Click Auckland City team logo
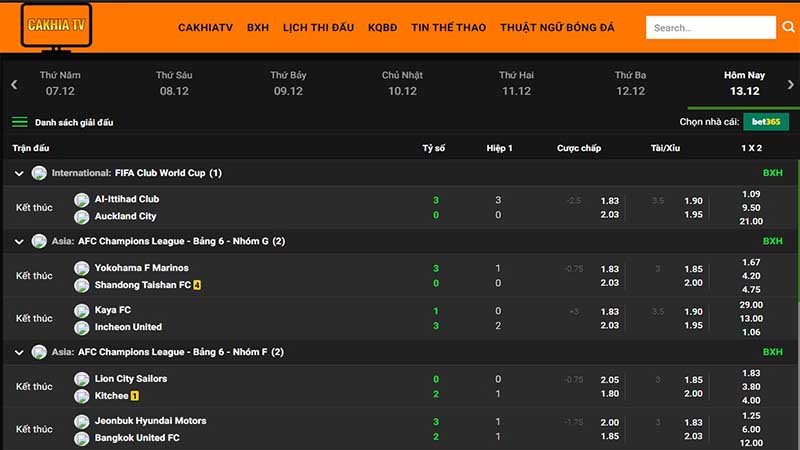The image size is (800, 450). (82, 217)
